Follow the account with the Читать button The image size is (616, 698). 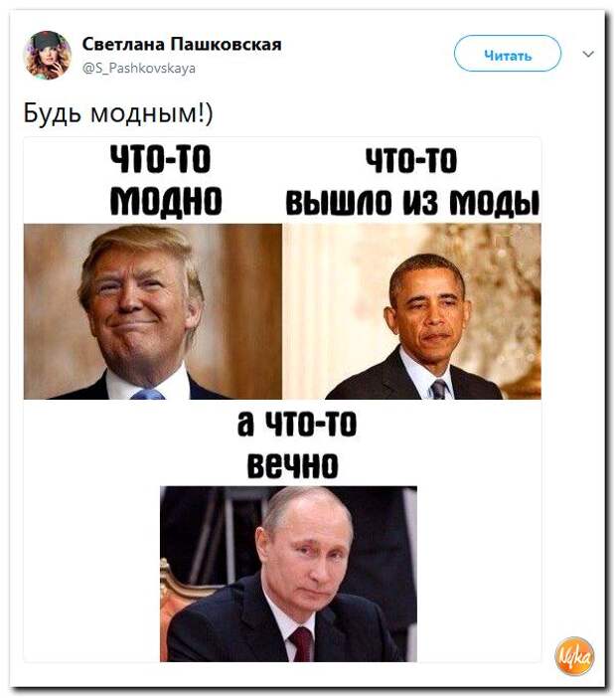pyautogui.click(x=508, y=54)
